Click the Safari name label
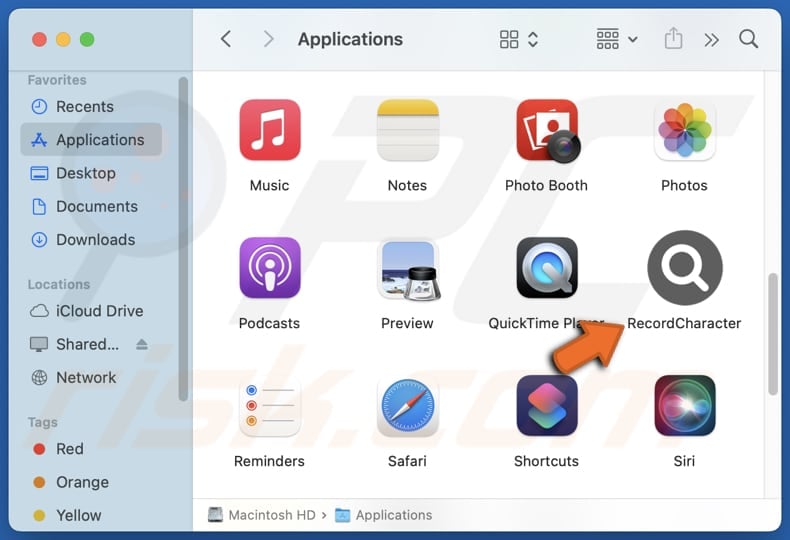 (407, 461)
